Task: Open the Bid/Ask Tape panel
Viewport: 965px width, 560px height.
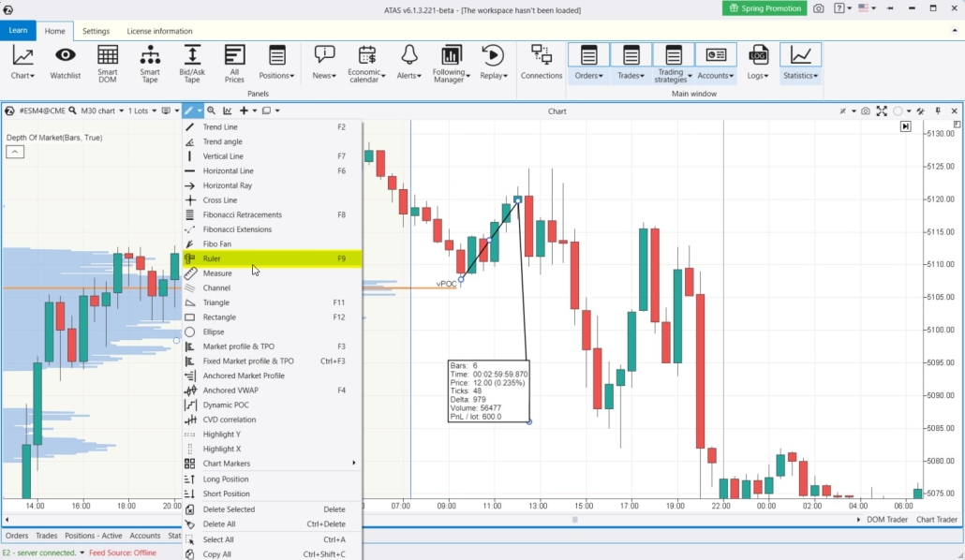Action: (192, 63)
